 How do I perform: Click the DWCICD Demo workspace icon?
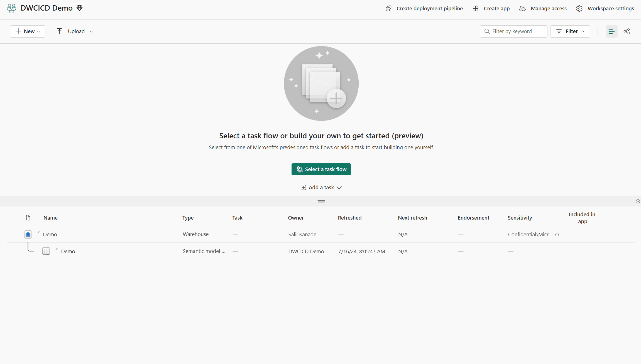[x=11, y=8]
